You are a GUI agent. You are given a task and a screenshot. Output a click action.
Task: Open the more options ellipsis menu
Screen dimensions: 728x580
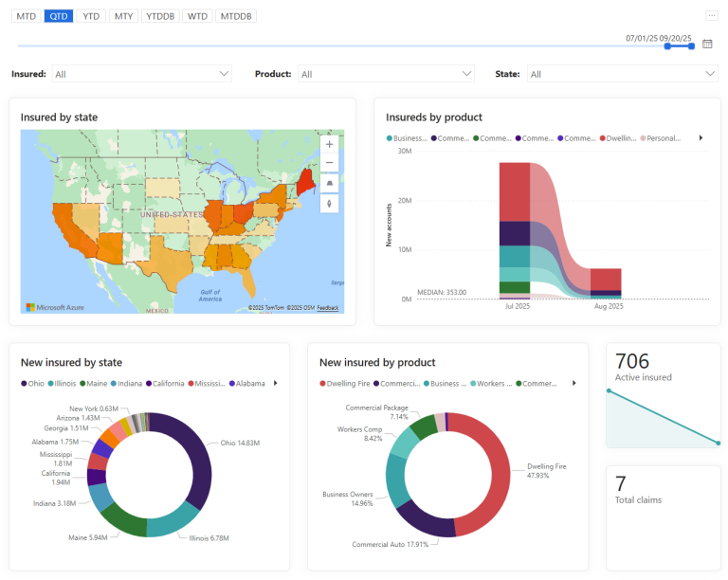pyautogui.click(x=711, y=16)
